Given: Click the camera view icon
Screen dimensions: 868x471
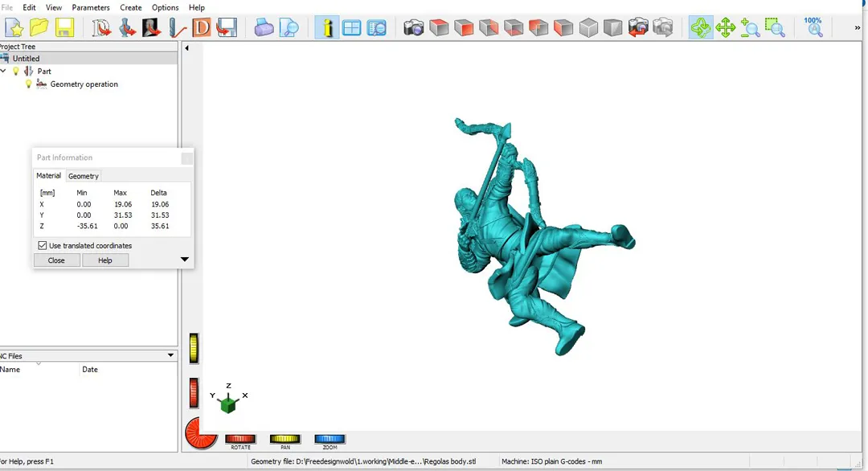Looking at the screenshot, I should coord(414,27).
